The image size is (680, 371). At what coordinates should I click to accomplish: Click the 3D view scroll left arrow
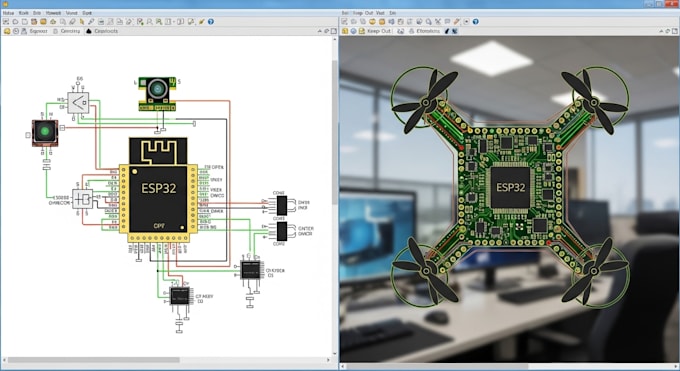343,366
